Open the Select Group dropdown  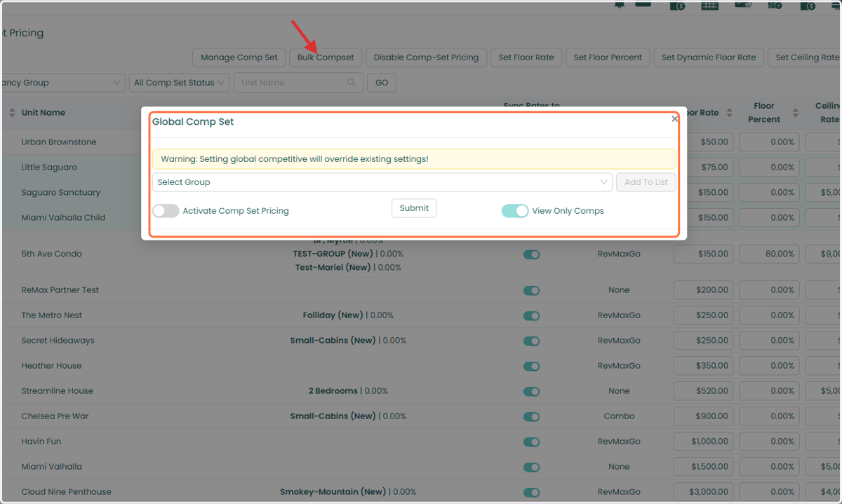click(x=382, y=182)
